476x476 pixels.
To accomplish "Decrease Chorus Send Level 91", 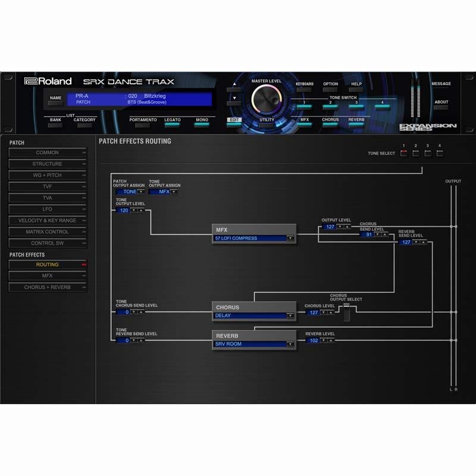I will (x=377, y=234).
